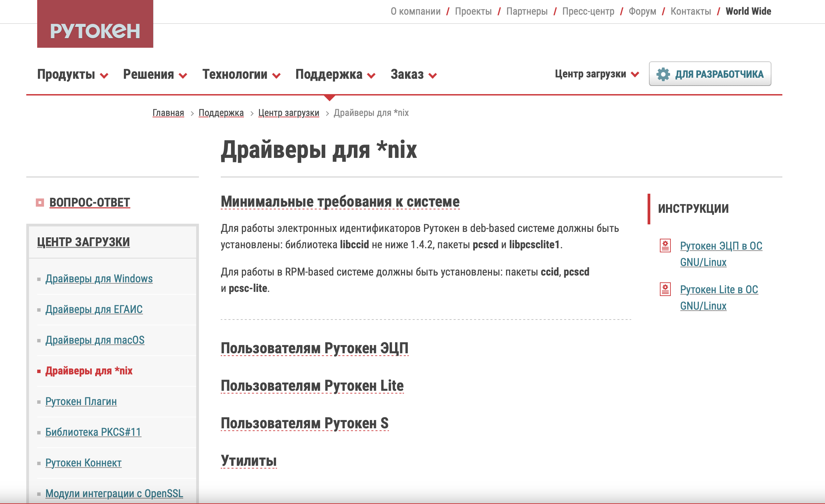Expand the Заказ menu chevron
This screenshot has width=825, height=504.
[x=433, y=75]
